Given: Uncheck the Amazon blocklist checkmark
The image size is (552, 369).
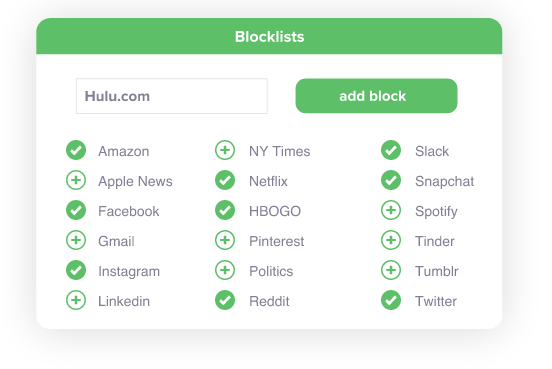Looking at the screenshot, I should [76, 150].
